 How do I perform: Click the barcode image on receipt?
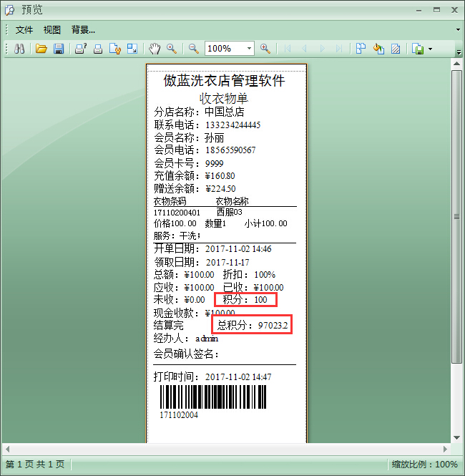213,397
